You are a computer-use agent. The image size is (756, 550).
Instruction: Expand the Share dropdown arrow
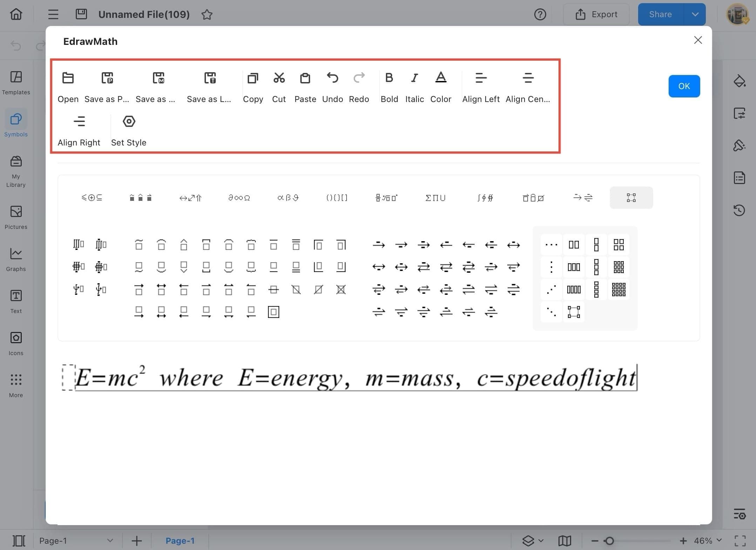click(x=695, y=14)
